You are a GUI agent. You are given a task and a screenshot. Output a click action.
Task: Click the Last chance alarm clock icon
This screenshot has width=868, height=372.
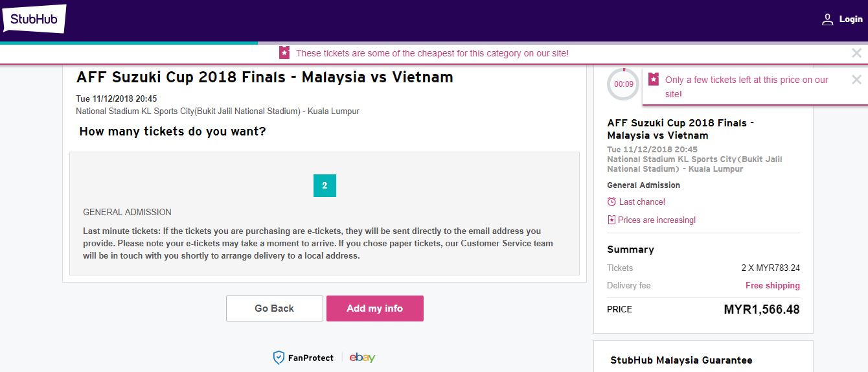click(x=611, y=202)
